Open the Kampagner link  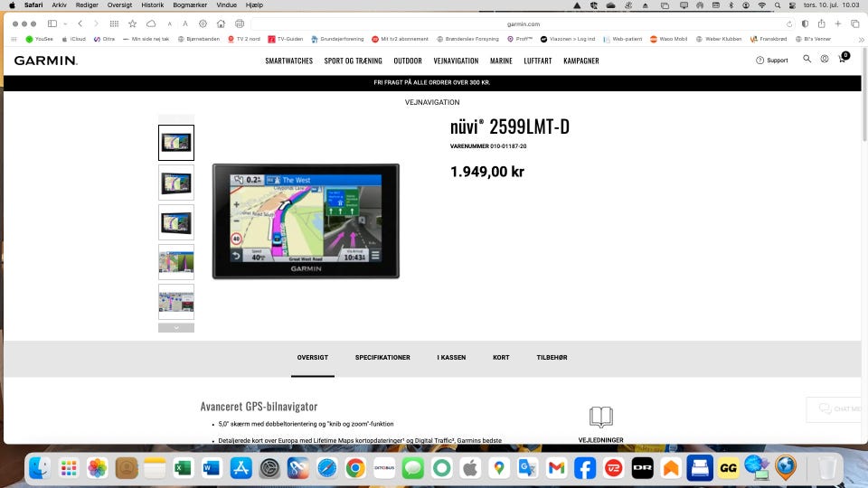pos(581,61)
